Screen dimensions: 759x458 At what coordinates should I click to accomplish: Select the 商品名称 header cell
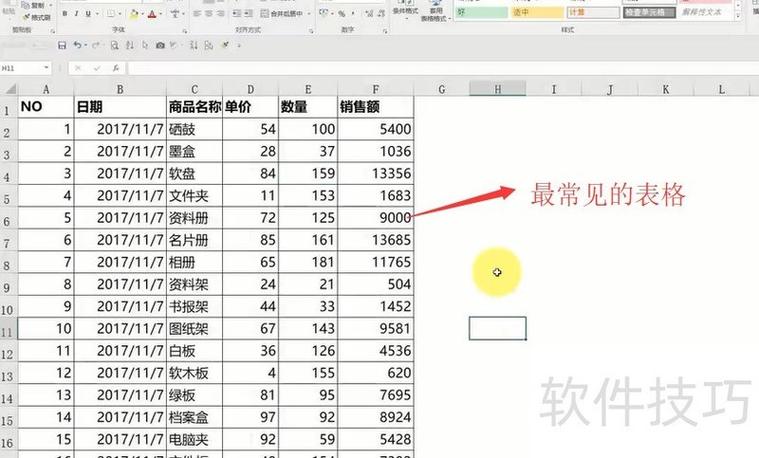pos(194,107)
